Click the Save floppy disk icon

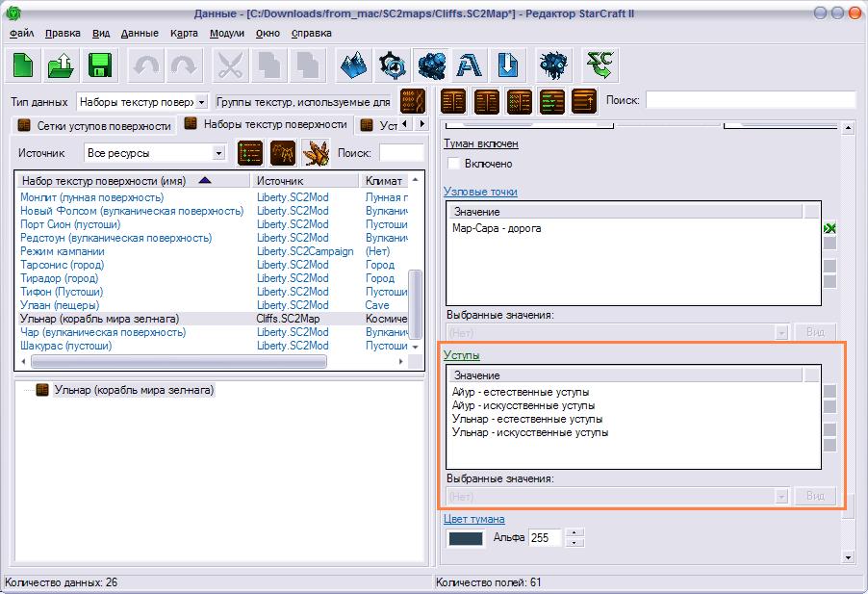coord(100,65)
